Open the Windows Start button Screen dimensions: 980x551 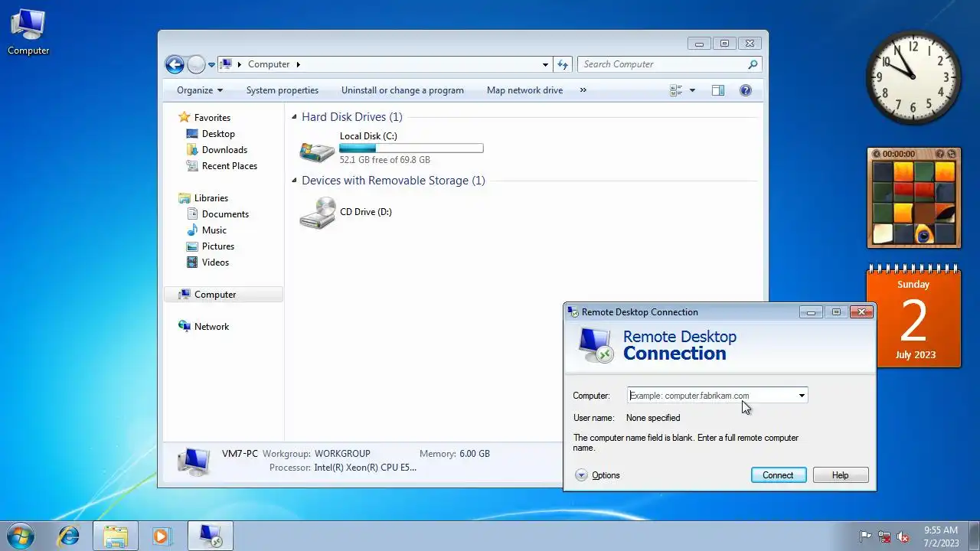pos(19,536)
